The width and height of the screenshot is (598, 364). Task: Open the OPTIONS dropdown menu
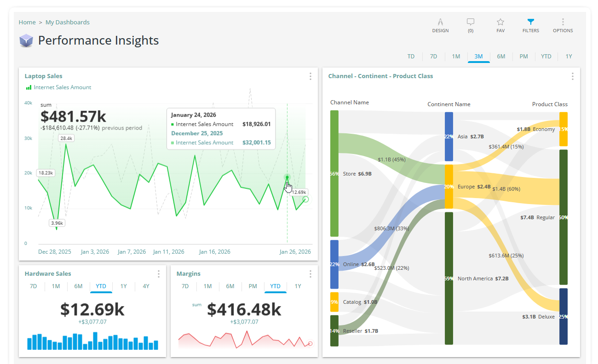click(563, 22)
